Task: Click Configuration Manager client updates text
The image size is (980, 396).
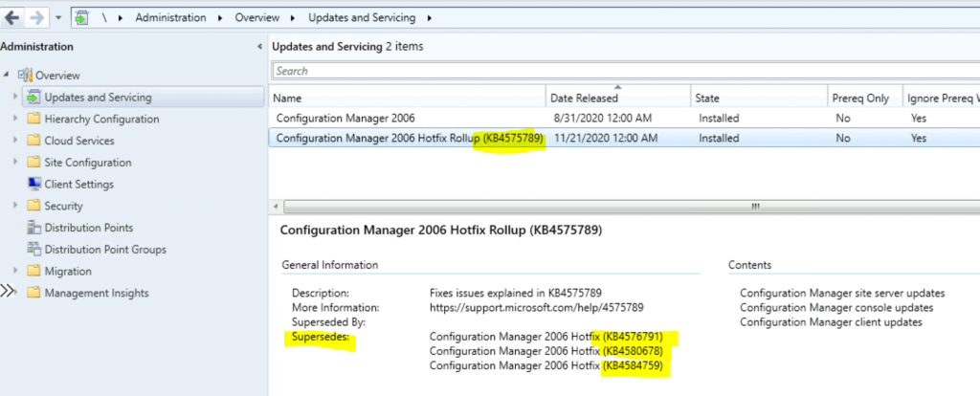Action: 831,322
